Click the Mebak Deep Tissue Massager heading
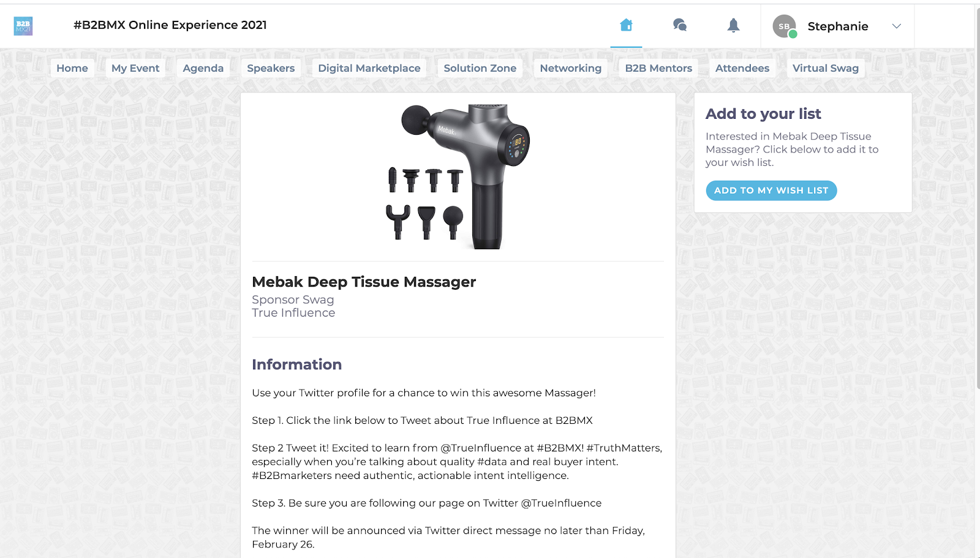 click(x=364, y=282)
